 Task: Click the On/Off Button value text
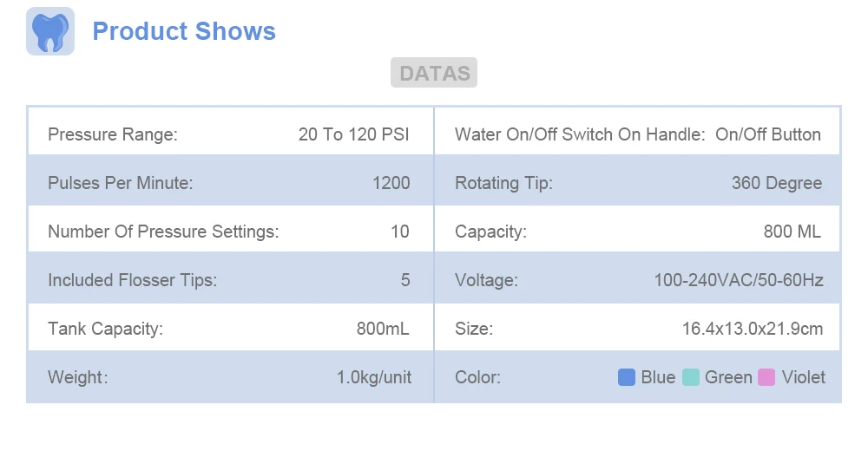pos(768,134)
